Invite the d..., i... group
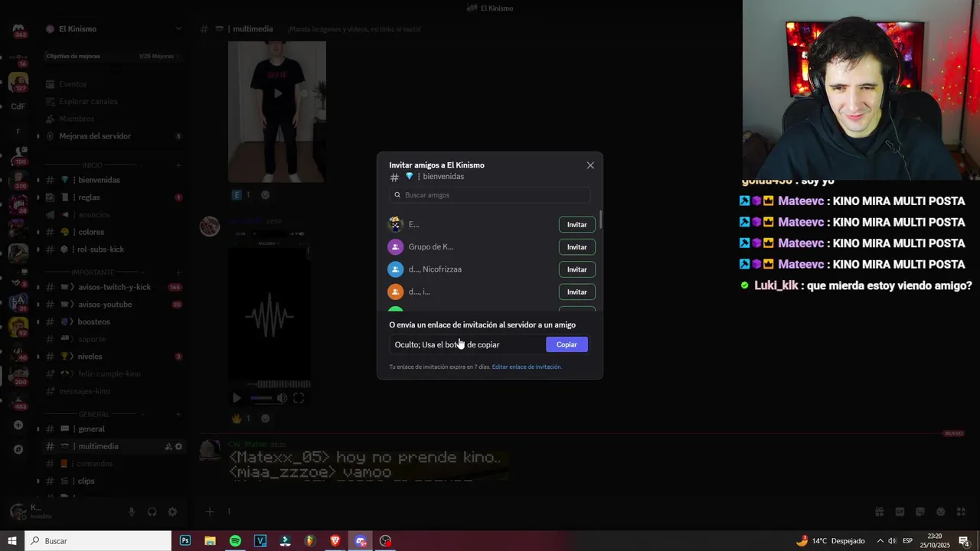This screenshot has width=980, height=551. coord(577,292)
